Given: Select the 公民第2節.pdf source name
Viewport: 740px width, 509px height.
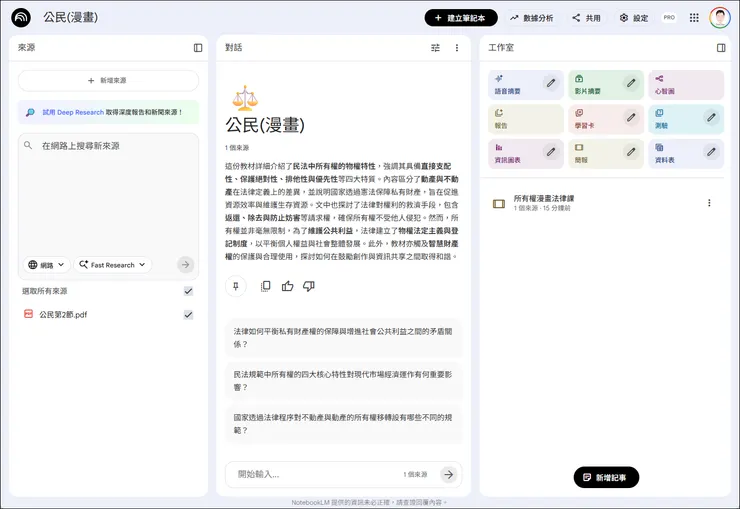Looking at the screenshot, I should (63, 315).
